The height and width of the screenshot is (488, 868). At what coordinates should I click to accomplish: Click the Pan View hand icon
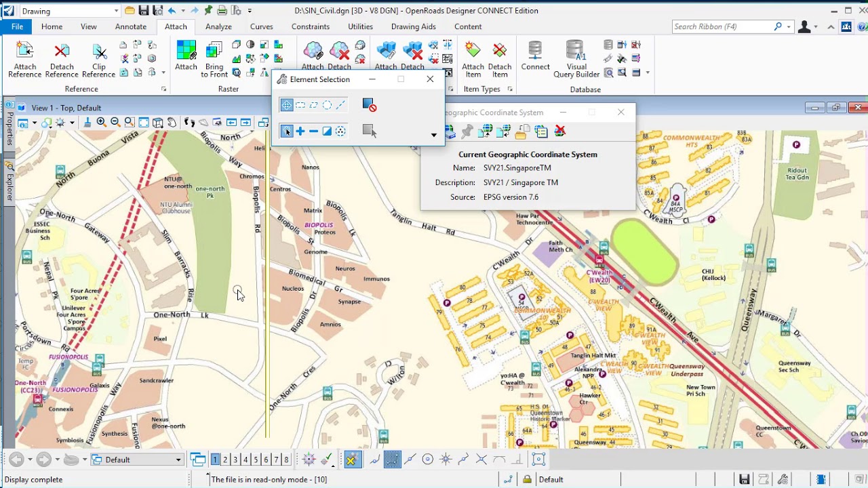pyautogui.click(x=172, y=122)
